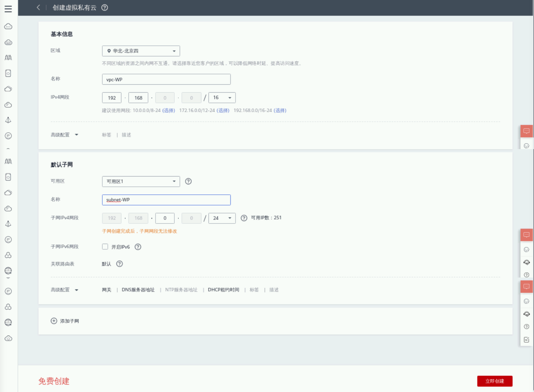Expand 高级配置 in 基本信息 section

click(64, 135)
